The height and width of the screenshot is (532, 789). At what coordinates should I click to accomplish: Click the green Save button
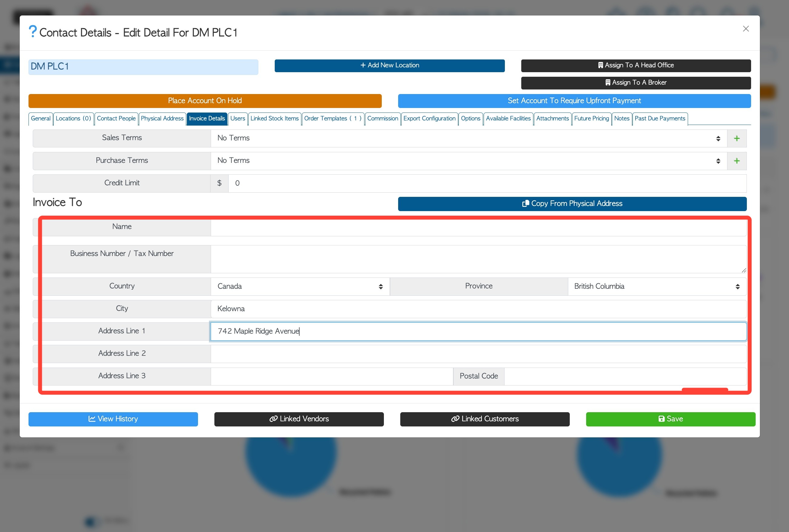coord(670,419)
